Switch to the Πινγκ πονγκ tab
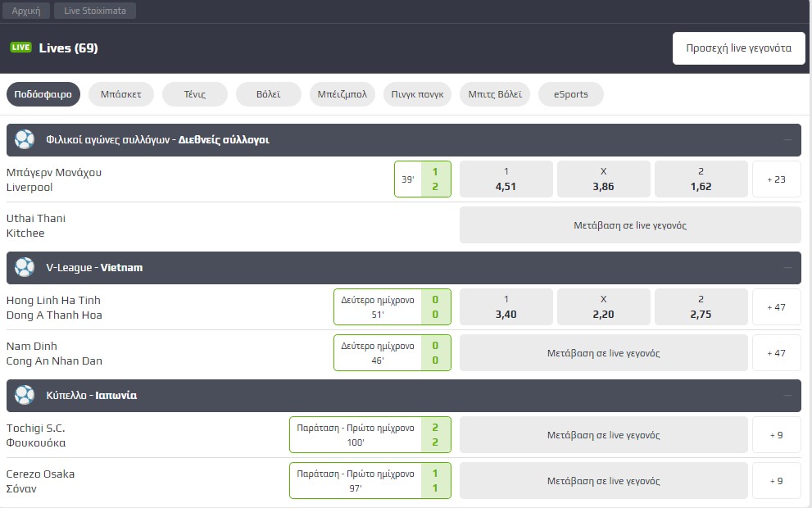 (417, 94)
